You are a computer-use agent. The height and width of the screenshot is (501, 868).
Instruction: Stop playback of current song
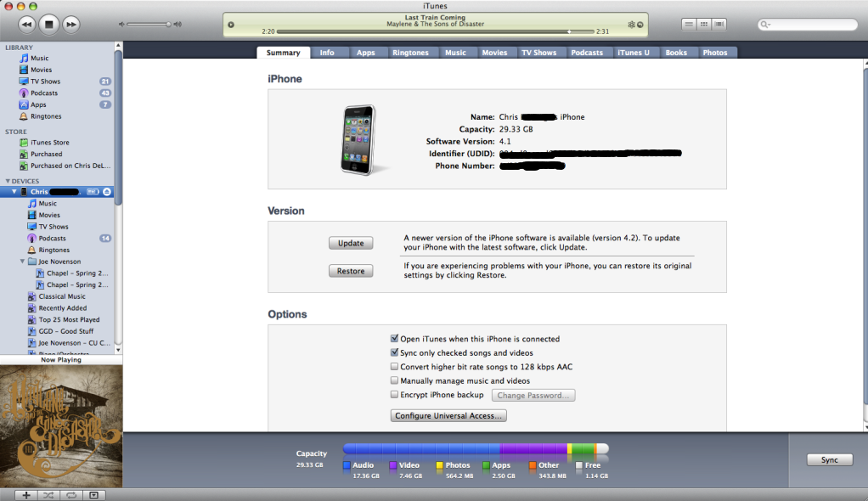coord(48,25)
